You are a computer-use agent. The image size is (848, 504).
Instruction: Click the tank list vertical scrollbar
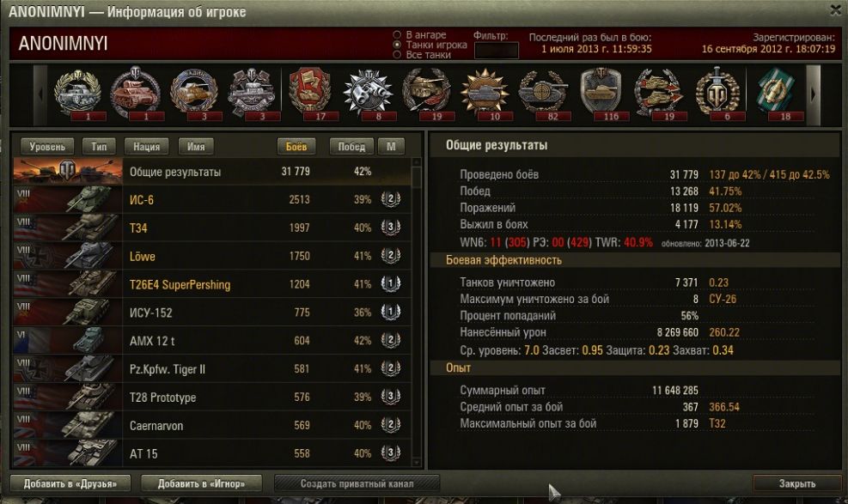pyautogui.click(x=416, y=313)
